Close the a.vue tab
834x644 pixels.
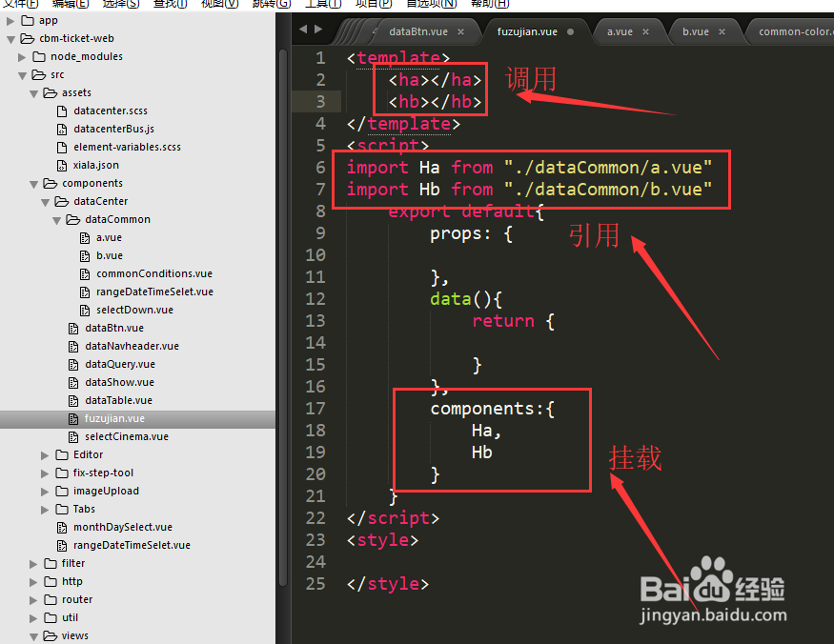click(x=645, y=31)
